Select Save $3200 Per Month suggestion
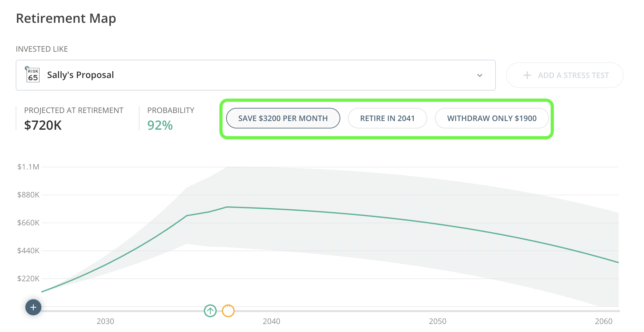The image size is (644, 332). (283, 118)
